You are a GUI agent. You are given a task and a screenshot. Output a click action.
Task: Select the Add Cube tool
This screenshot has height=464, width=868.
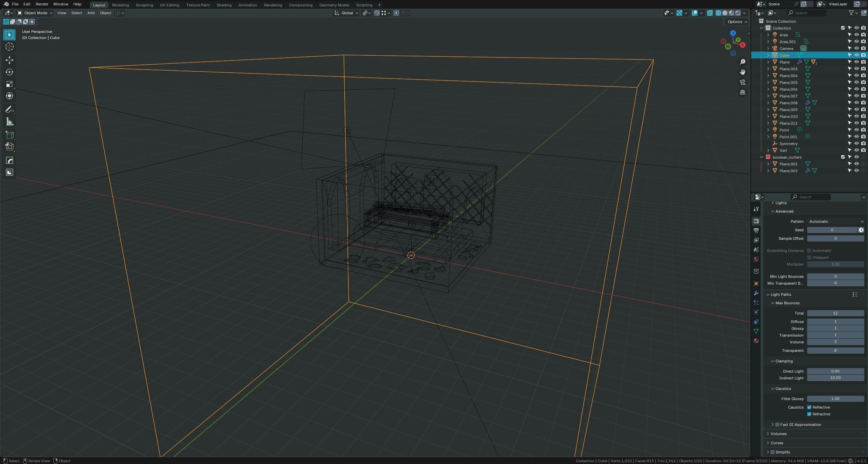click(x=9, y=135)
